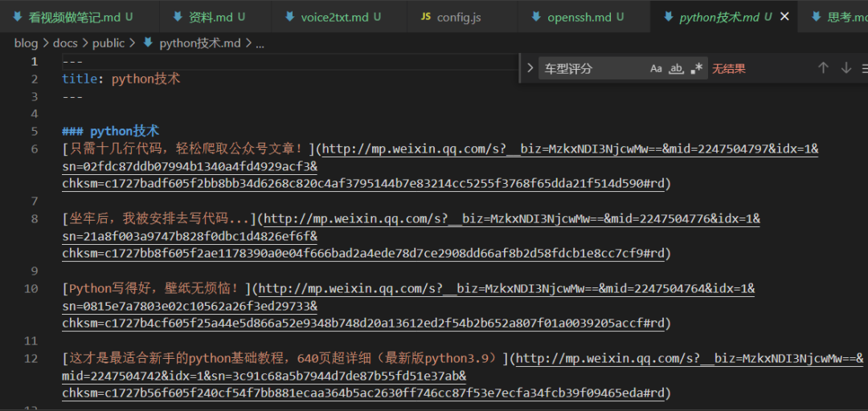Click the breadcrumb ellipsis symbol item
Image resolution: width=868 pixels, height=411 pixels.
coord(260,43)
